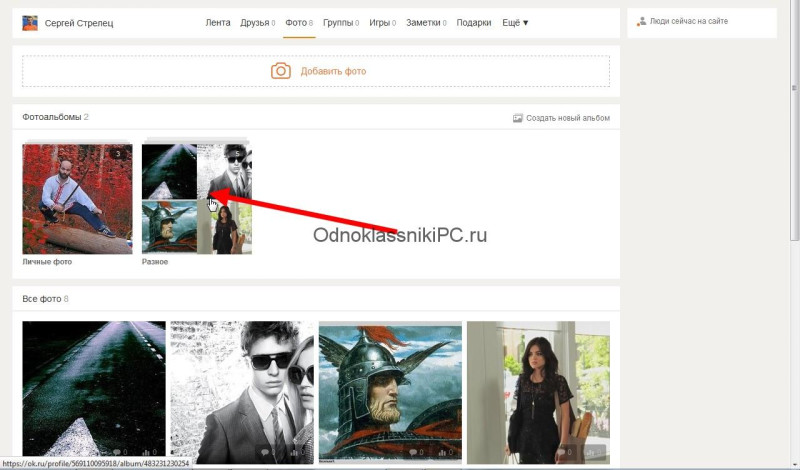Open the Разное album thumbnail
Viewport: 800px width, 470px height.
coord(196,199)
